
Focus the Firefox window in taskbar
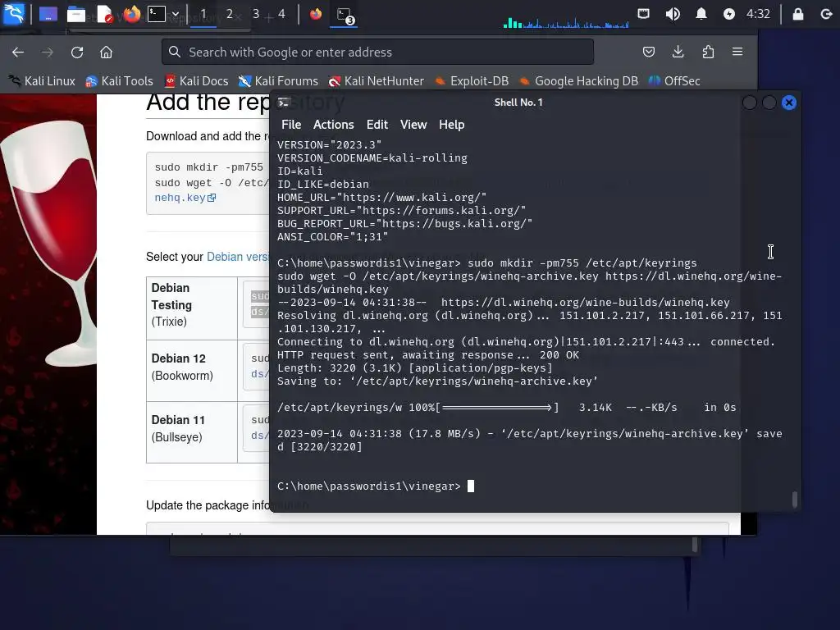[x=316, y=14]
